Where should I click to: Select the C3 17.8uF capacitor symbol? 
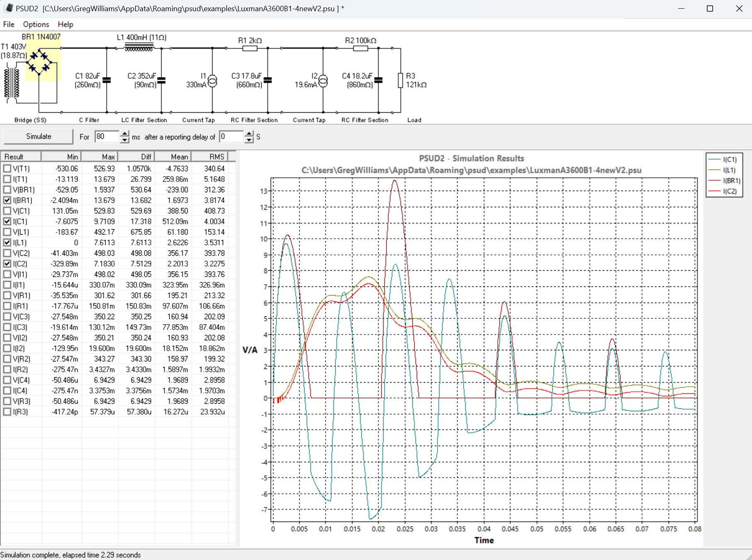[268, 80]
